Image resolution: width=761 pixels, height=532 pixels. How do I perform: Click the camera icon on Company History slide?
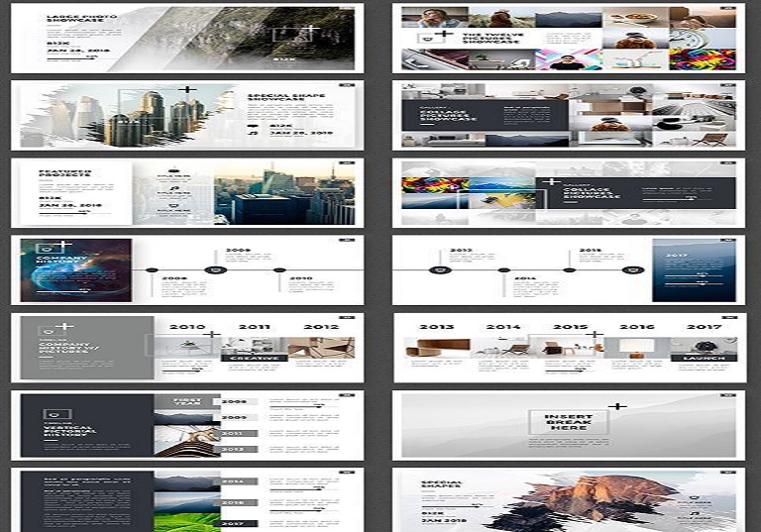click(x=46, y=248)
